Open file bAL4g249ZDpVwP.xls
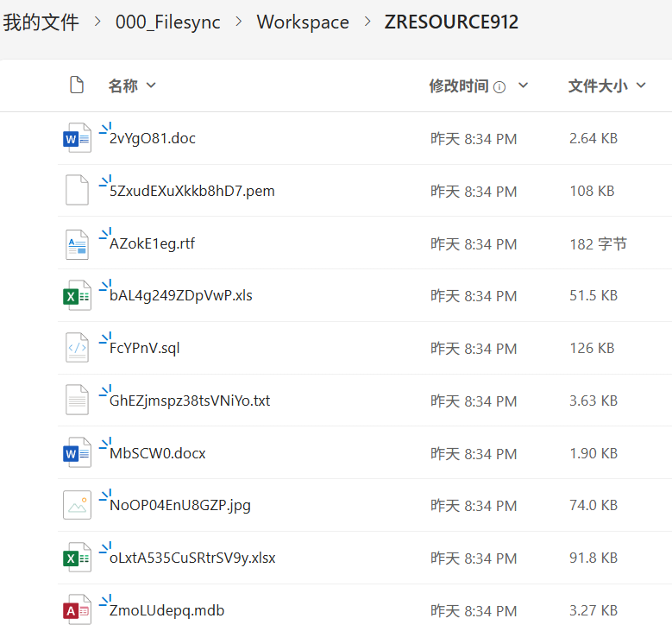This screenshot has height=631, width=672. click(181, 295)
